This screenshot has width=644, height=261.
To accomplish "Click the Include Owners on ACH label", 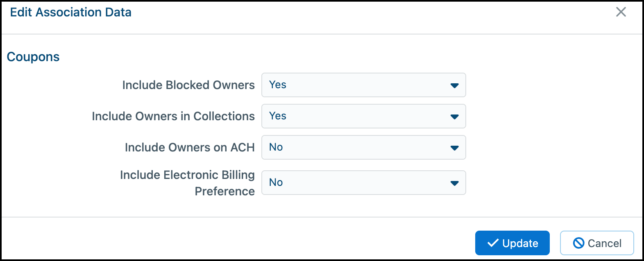I will pos(190,147).
